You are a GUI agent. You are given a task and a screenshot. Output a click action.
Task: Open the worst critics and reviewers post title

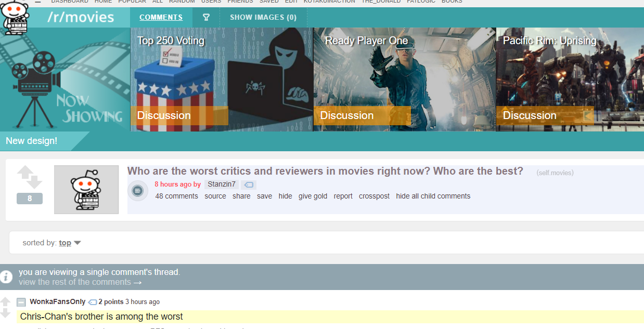(x=325, y=171)
